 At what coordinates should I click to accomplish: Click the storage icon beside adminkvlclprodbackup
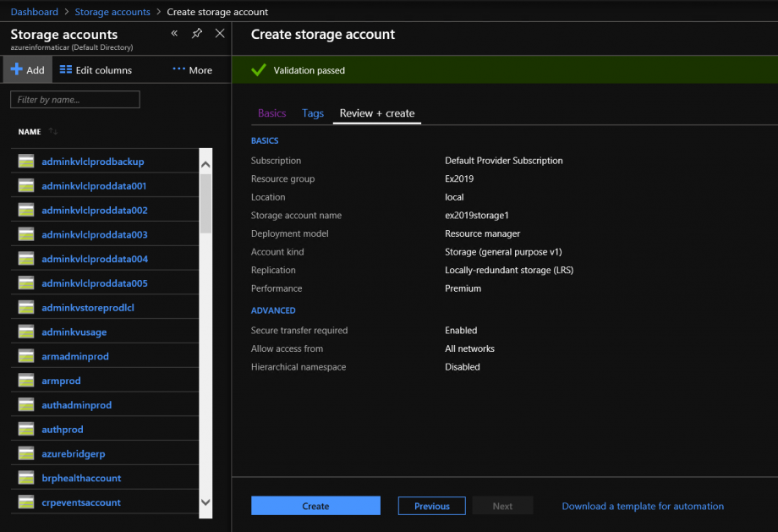(x=26, y=162)
